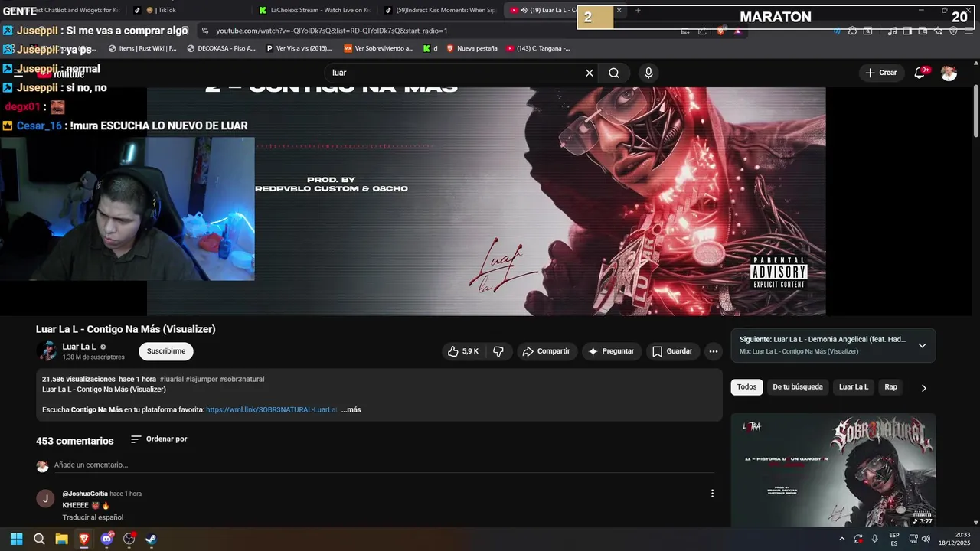This screenshot has width=980, height=551.
Task: Open the @JoshuaGoitia commenter profile
Action: 84,494
